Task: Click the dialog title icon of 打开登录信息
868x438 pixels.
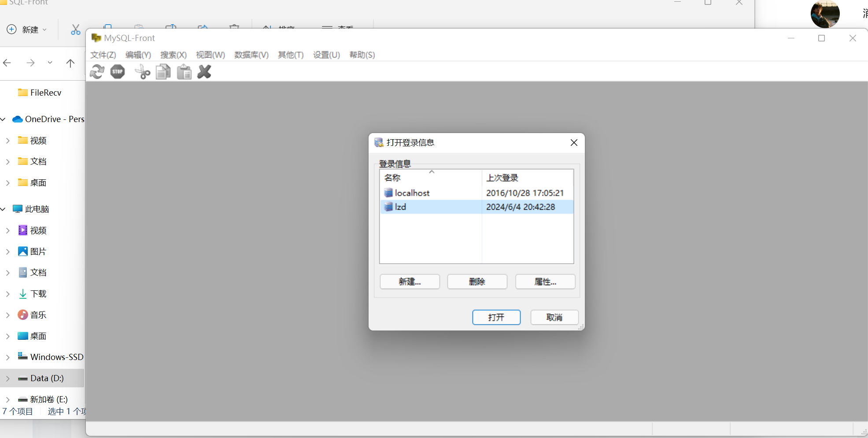Action: (379, 142)
